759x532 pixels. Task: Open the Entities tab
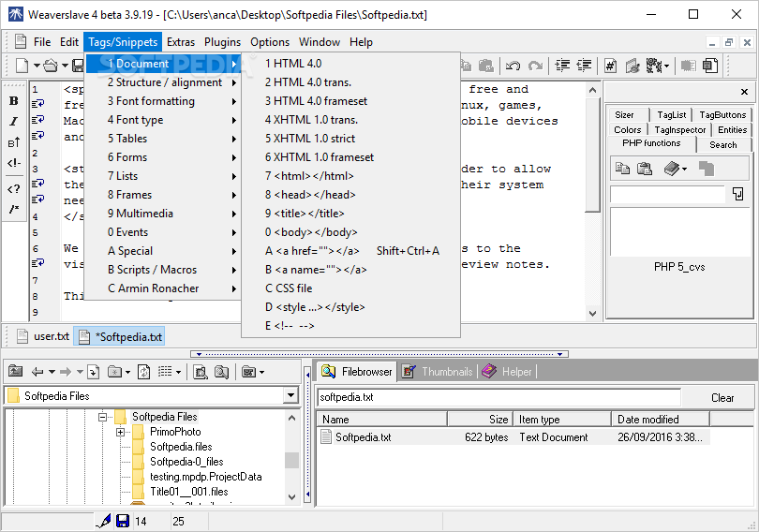732,129
